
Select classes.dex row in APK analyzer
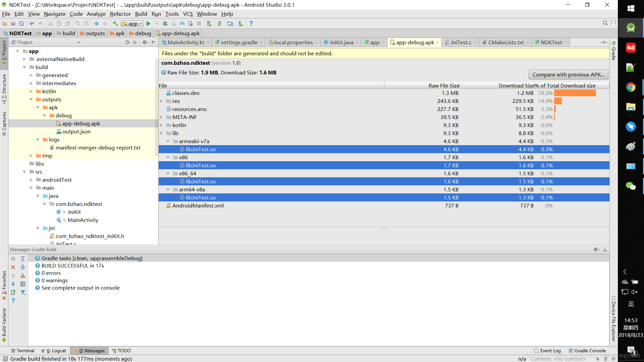pyautogui.click(x=384, y=93)
